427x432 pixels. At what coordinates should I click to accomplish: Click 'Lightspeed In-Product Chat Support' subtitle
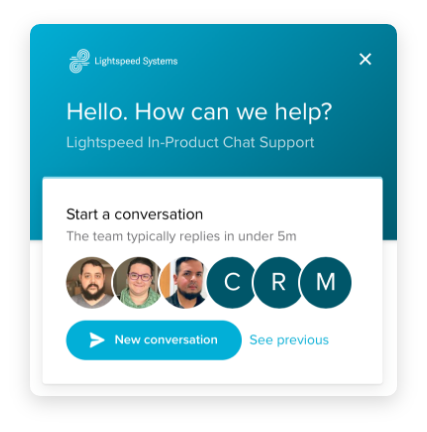click(190, 142)
